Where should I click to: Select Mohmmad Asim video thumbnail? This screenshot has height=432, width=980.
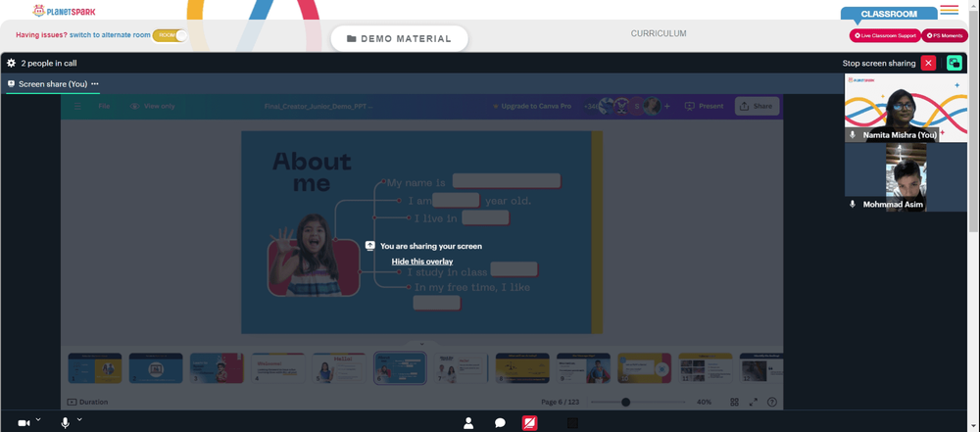[x=906, y=177]
